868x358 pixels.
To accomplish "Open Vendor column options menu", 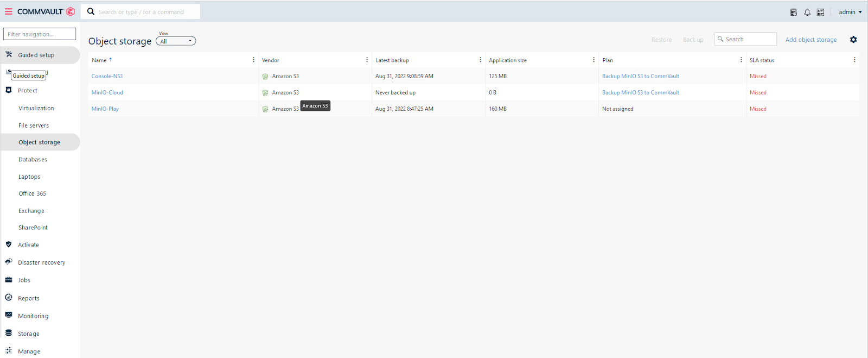I will tap(367, 60).
